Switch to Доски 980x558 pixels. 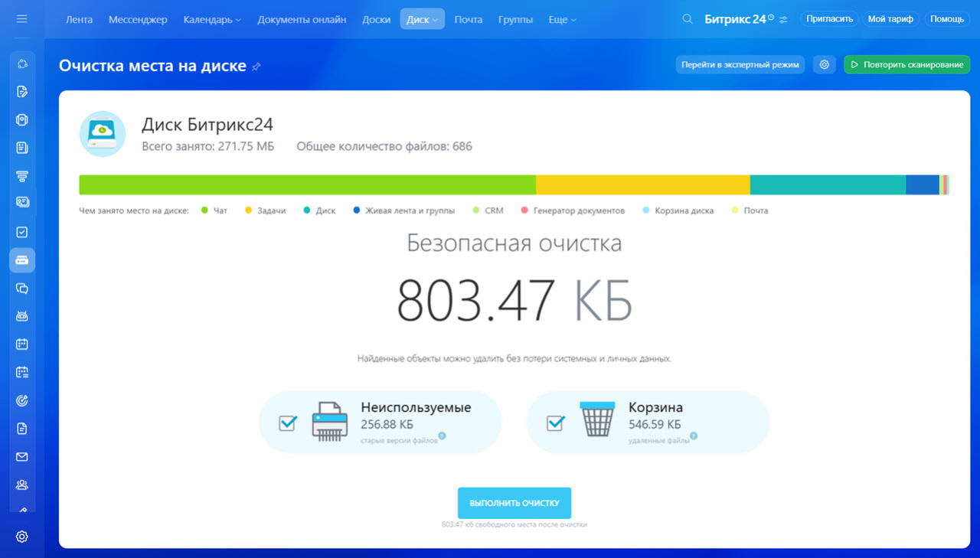coord(376,19)
